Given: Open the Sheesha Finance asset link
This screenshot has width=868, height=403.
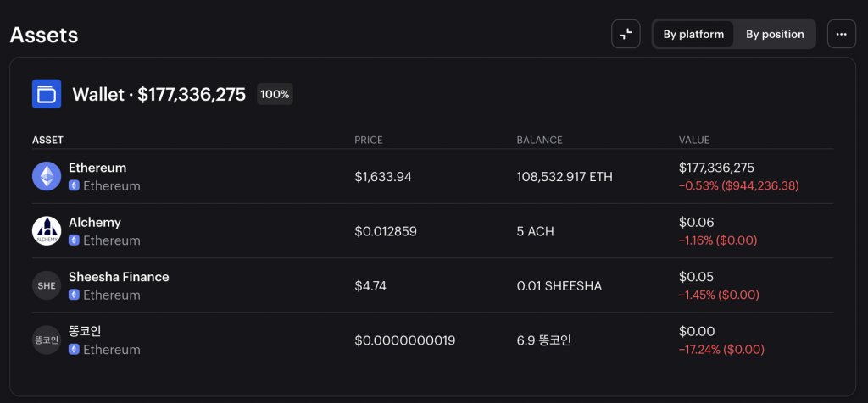Looking at the screenshot, I should (x=119, y=277).
